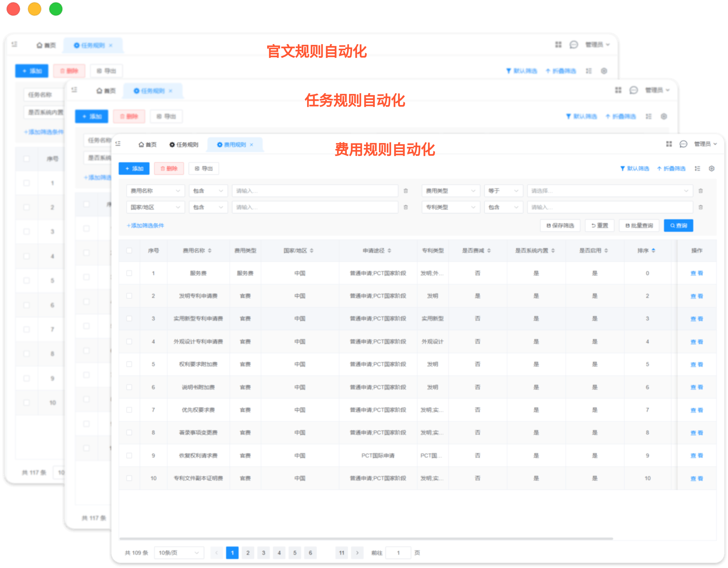Click the column list configuration icon

(698, 168)
